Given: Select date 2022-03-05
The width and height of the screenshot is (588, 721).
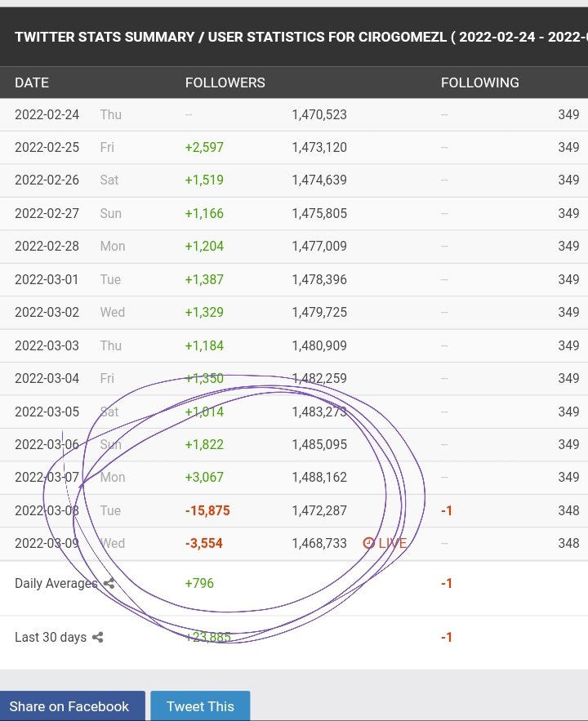Looking at the screenshot, I should click(47, 412).
